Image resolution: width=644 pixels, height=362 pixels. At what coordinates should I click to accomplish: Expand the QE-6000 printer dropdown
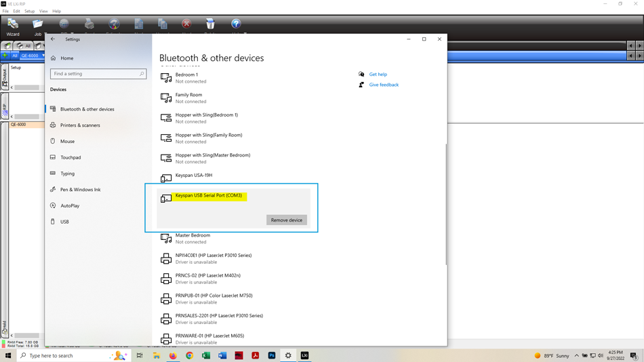tap(43, 56)
